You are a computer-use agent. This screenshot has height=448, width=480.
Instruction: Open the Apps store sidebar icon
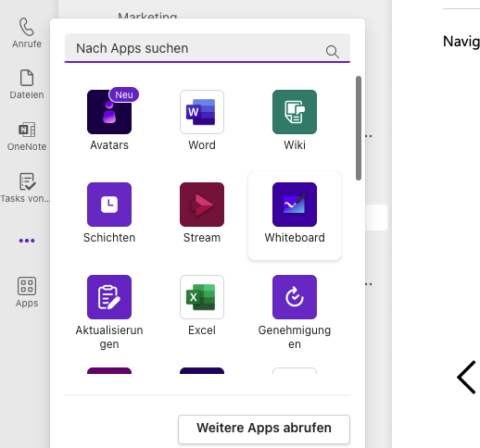click(27, 292)
